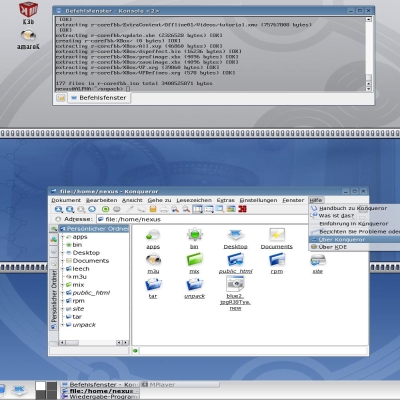Screen dimensions: 400x400
Task: Click the Stop loading icon in toolbar
Action: [x=117, y=209]
